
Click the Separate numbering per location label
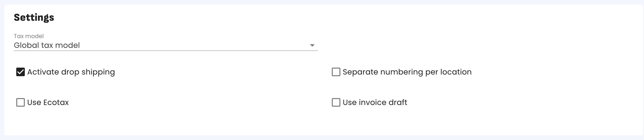[407, 72]
